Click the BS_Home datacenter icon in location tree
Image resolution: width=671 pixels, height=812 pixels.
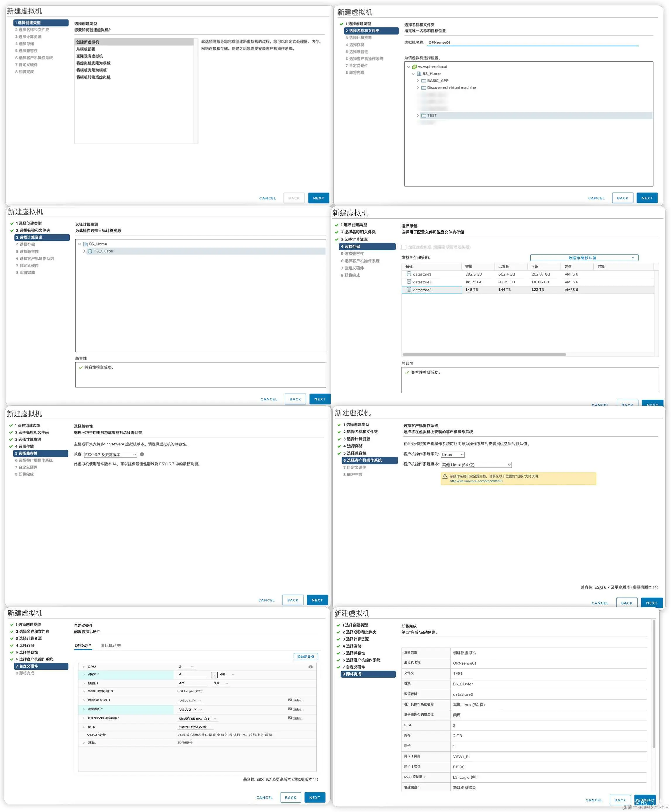pyautogui.click(x=419, y=74)
